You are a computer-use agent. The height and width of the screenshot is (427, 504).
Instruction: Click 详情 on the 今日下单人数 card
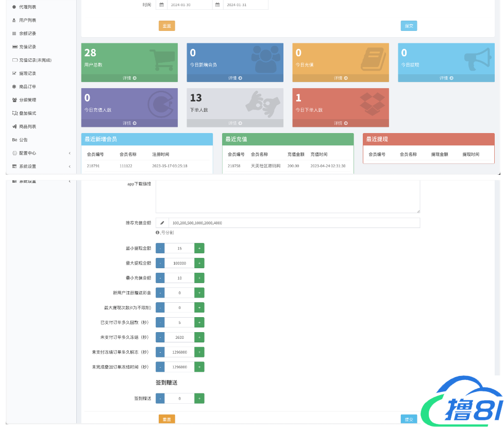coord(341,123)
